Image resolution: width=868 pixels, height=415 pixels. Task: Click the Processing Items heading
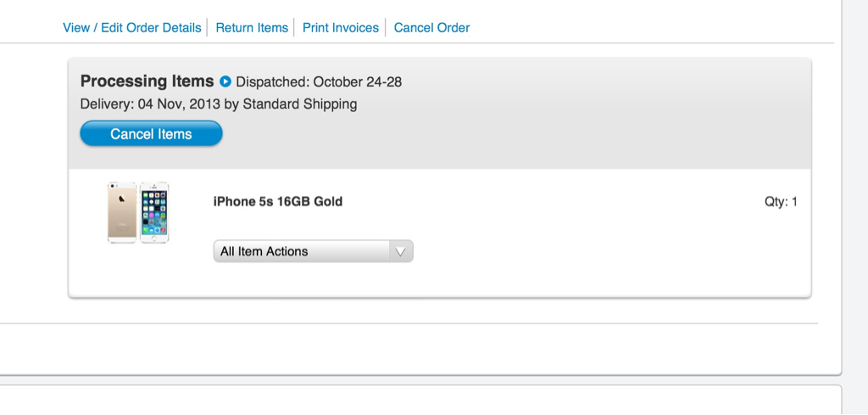147,81
